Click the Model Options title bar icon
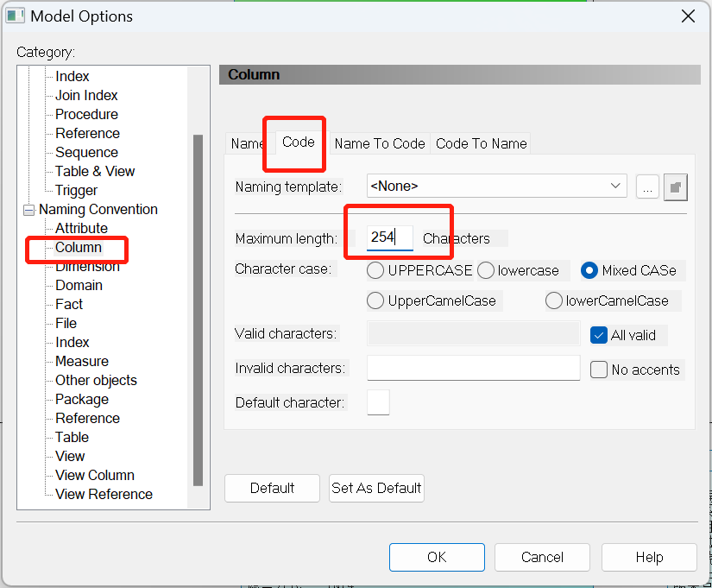The width and height of the screenshot is (712, 588). 16,16
